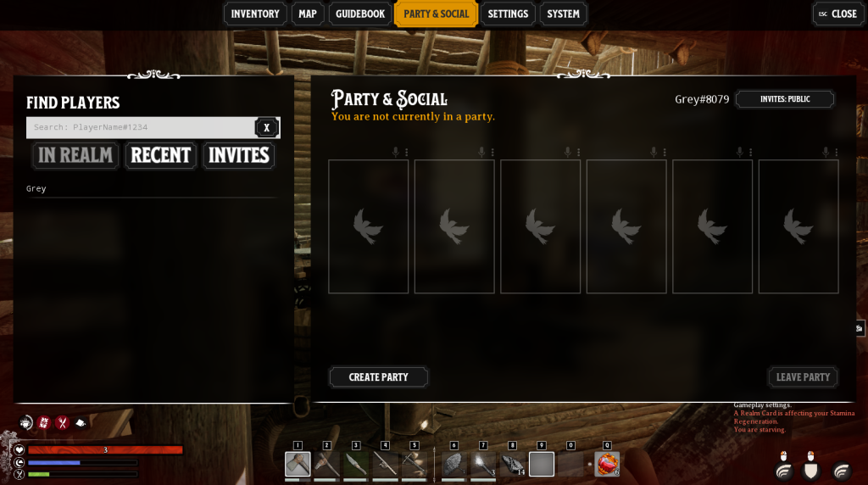The height and width of the screenshot is (485, 868).
Task: Open the options dots of first party slot
Action: tap(406, 153)
